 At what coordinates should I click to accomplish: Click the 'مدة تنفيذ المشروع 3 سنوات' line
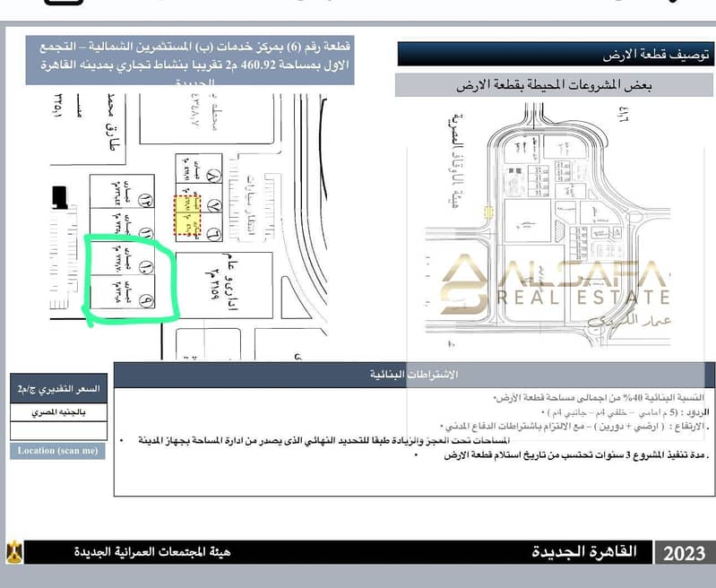click(576, 455)
